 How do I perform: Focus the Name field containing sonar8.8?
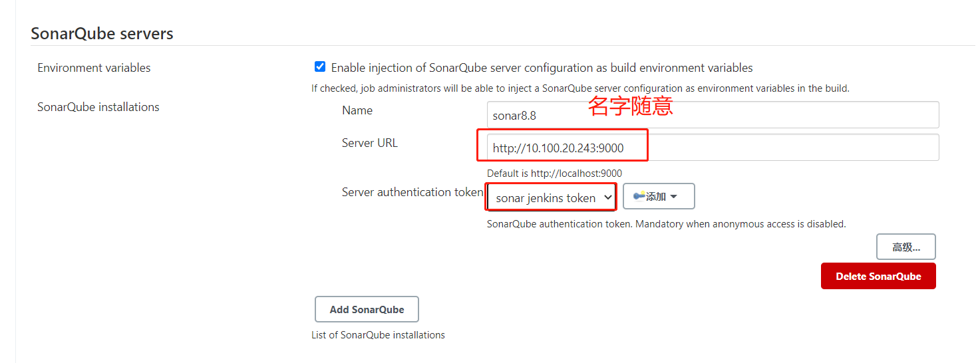pyautogui.click(x=713, y=115)
